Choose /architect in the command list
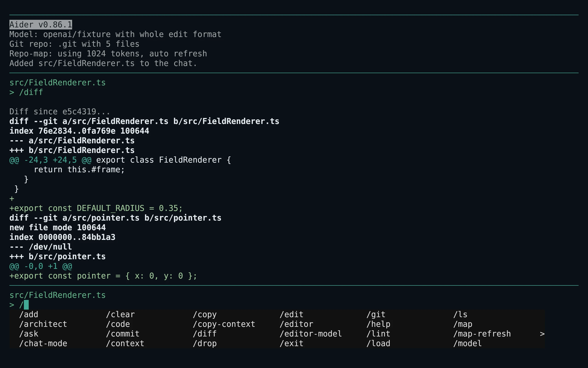 pyautogui.click(x=43, y=324)
